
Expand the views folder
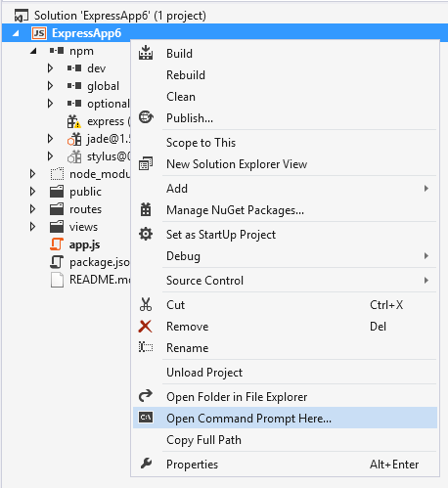(32, 227)
